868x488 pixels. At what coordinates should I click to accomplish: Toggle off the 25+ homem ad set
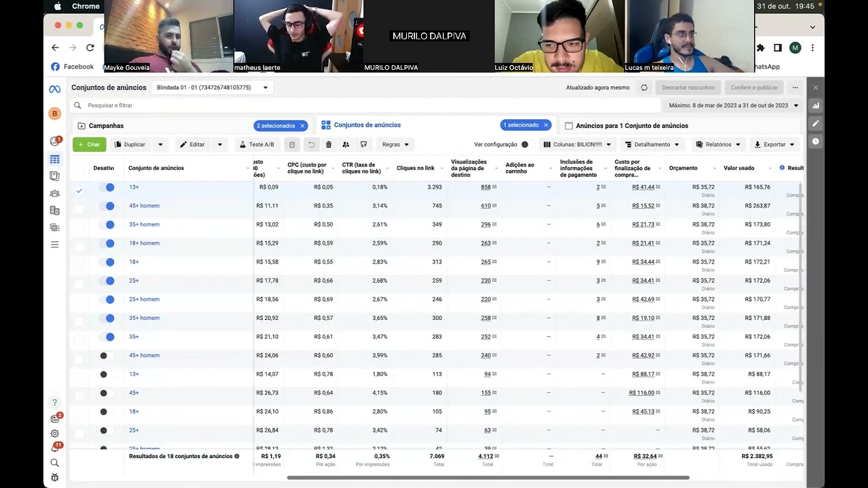[x=107, y=300]
